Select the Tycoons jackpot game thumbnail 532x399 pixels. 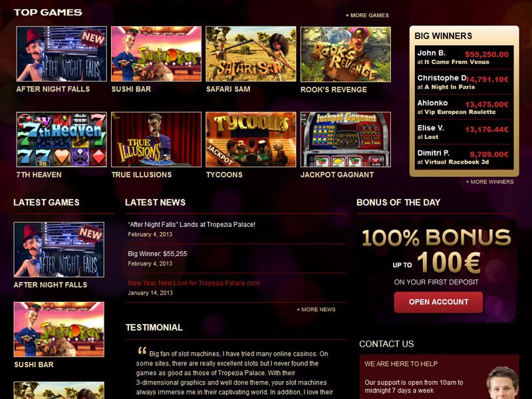click(x=251, y=140)
